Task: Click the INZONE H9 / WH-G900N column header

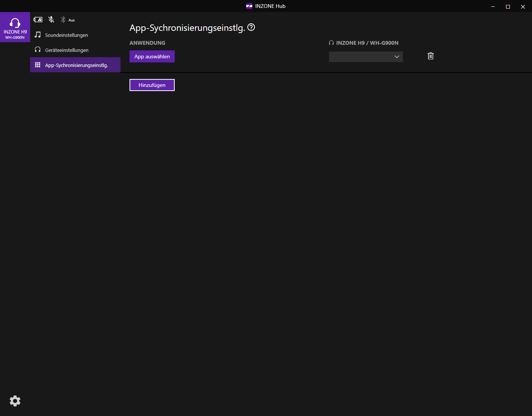Action: click(x=364, y=43)
